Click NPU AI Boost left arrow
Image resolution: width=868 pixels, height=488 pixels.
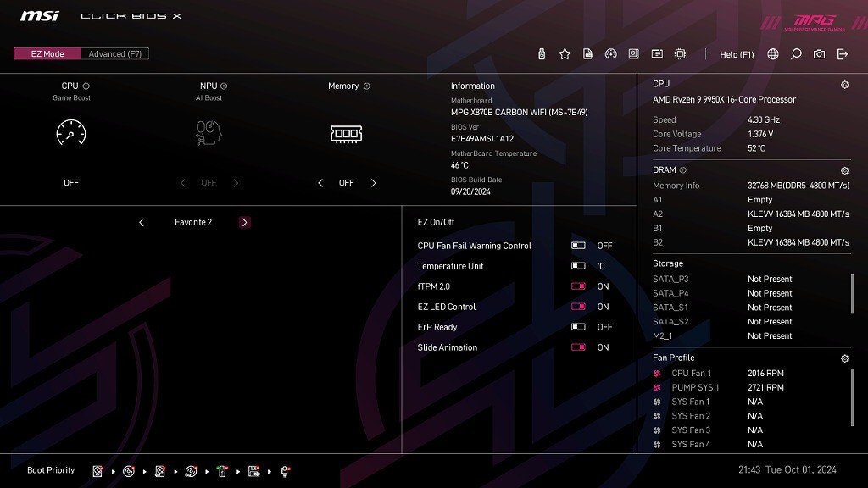(183, 183)
